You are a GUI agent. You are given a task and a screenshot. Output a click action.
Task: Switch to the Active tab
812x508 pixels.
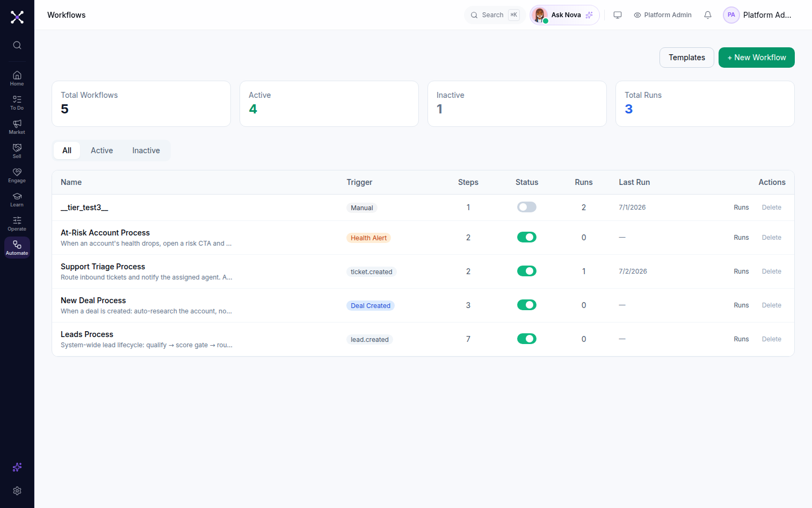(x=102, y=151)
